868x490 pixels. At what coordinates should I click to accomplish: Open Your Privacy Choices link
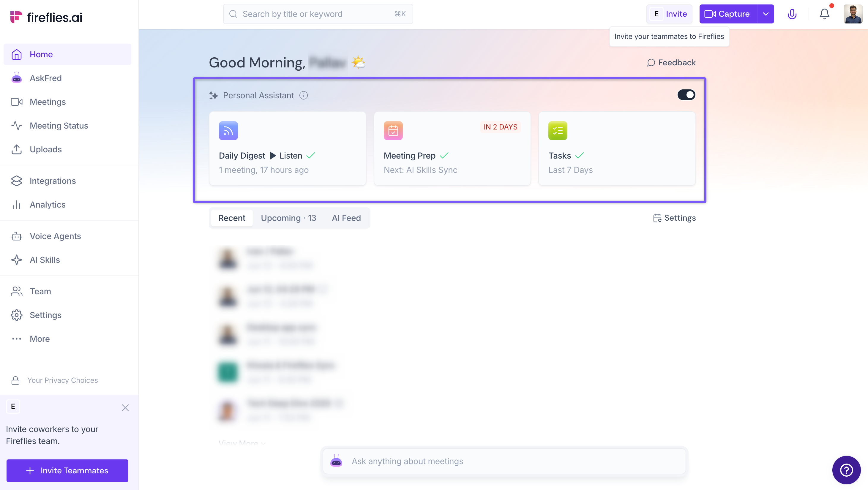(x=63, y=380)
